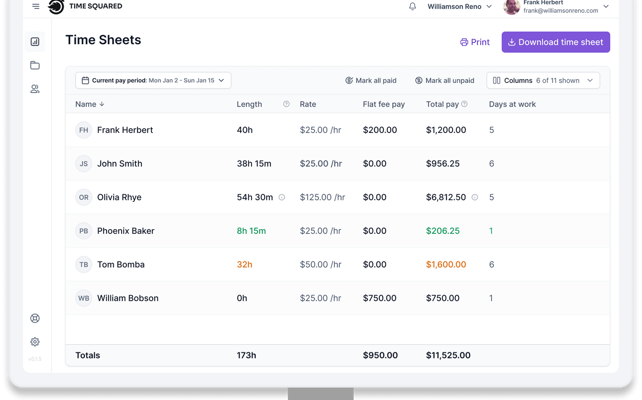Select the Phoenix Baker row

(338, 231)
